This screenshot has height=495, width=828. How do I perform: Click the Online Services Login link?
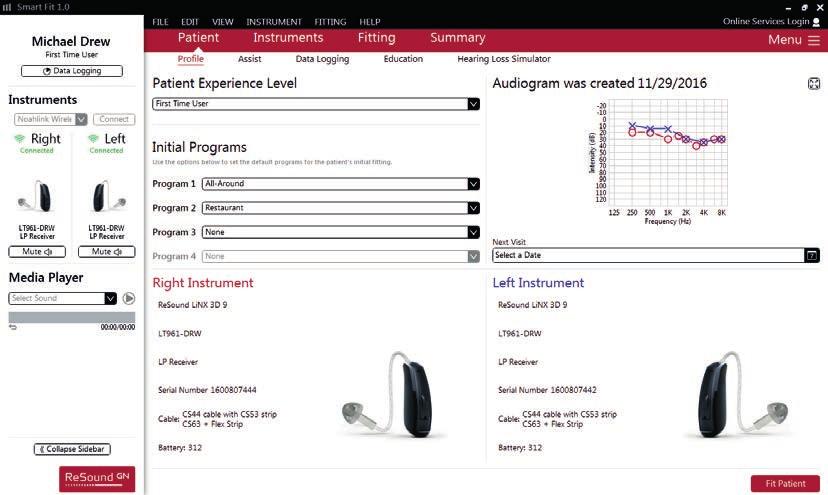coord(766,21)
